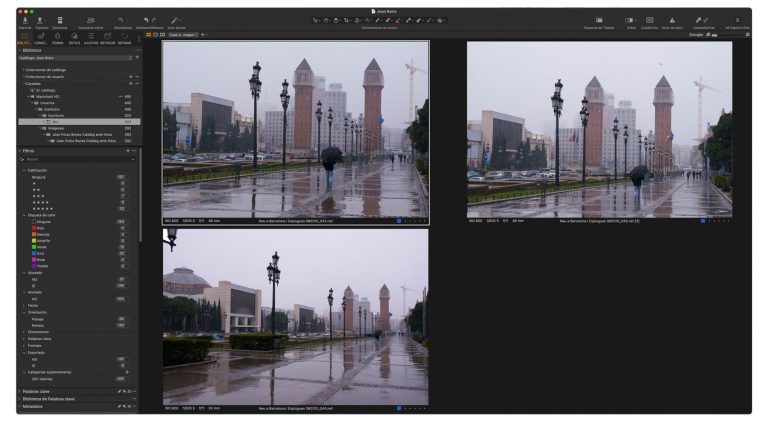768x432 pixels.
Task: Switch to the Ajustar tool tab
Action: [x=91, y=38]
